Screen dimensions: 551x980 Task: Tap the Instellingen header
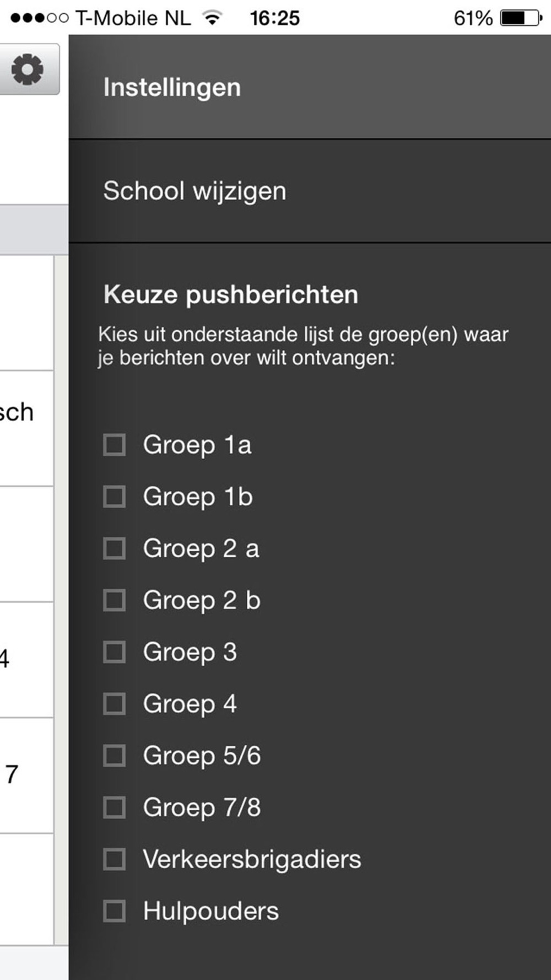(172, 88)
